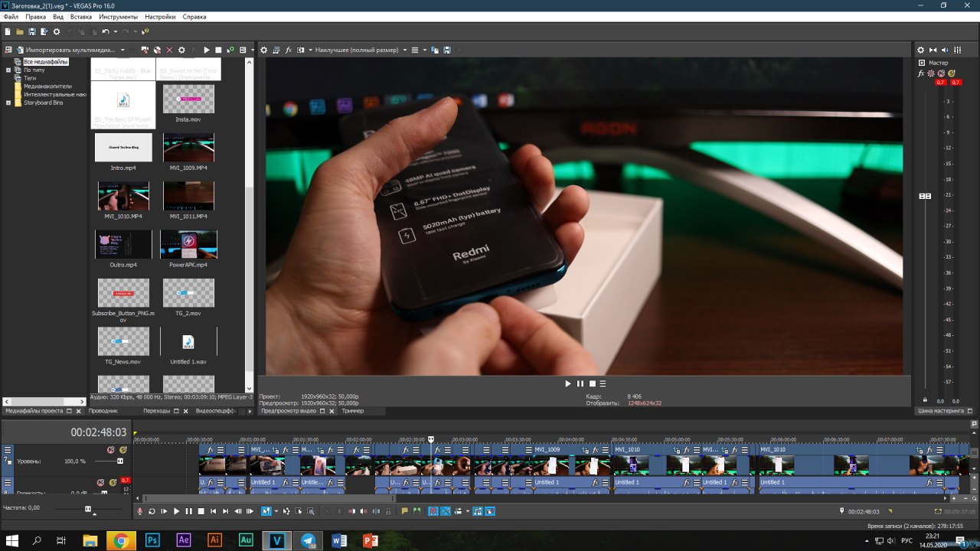Open Telegram from the Windows taskbar
This screenshot has width=980, height=551.
pyautogui.click(x=308, y=540)
